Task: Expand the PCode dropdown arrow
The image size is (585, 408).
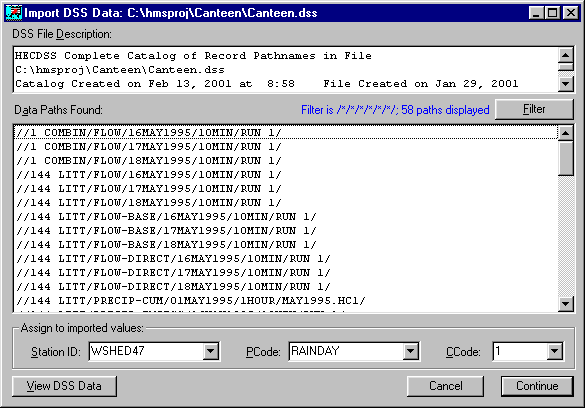Action: (410, 351)
